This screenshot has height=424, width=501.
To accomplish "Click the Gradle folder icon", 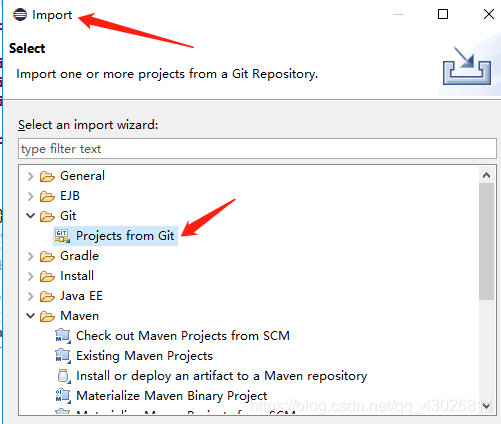I will (x=47, y=256).
